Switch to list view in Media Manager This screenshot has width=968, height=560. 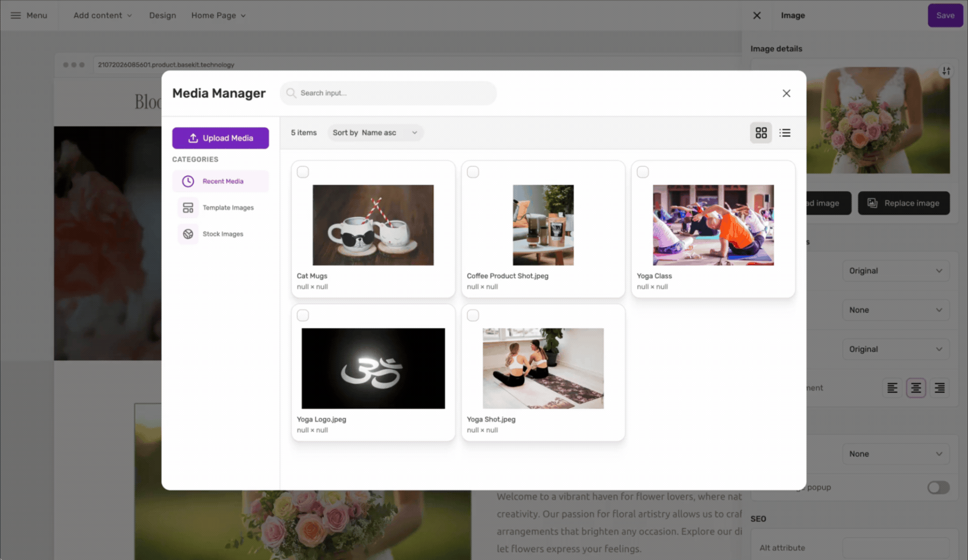[x=785, y=133]
